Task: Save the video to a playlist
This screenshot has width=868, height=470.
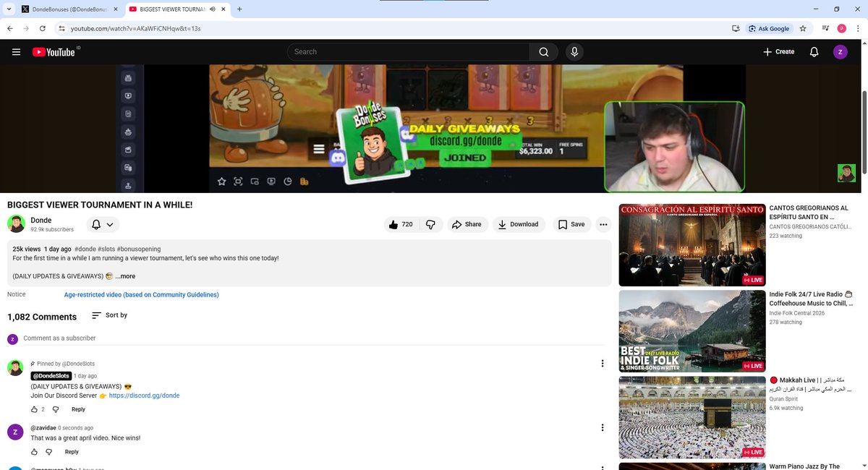Action: tap(571, 224)
